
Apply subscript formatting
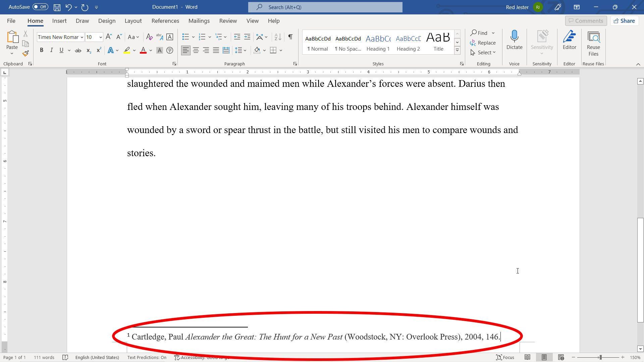pyautogui.click(x=88, y=50)
